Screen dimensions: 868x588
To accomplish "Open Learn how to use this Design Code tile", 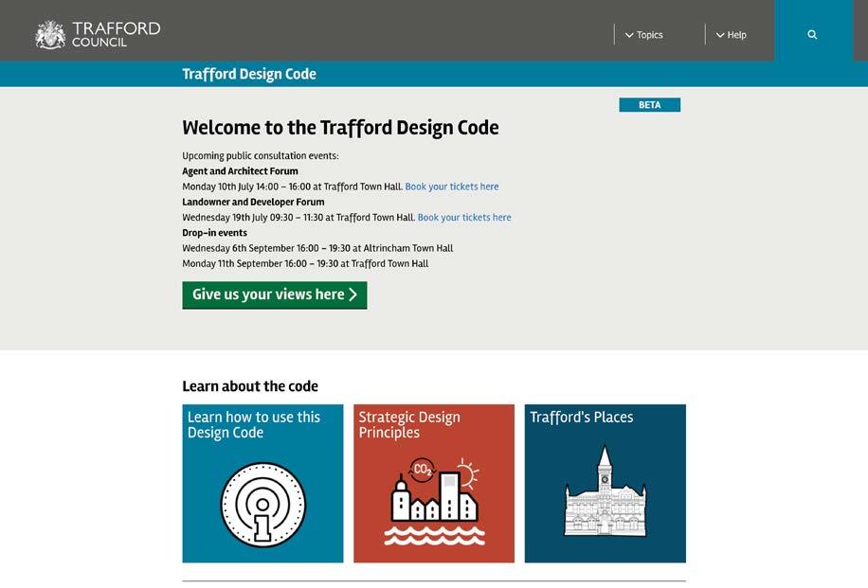I will tap(262, 483).
